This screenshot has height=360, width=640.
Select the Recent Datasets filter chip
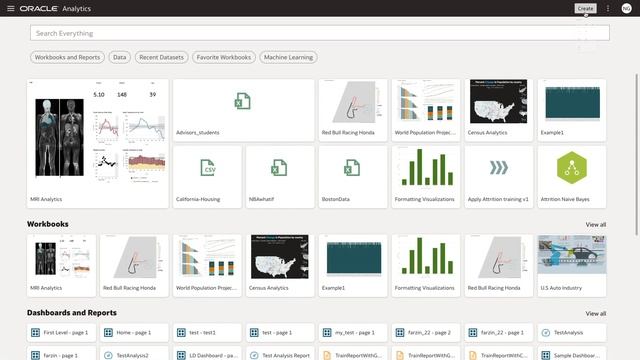[x=162, y=57]
